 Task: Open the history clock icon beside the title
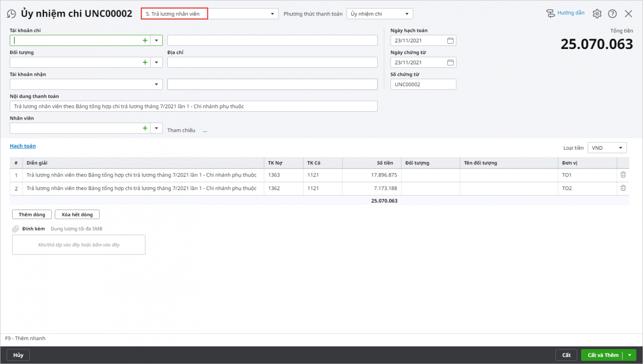coord(11,14)
